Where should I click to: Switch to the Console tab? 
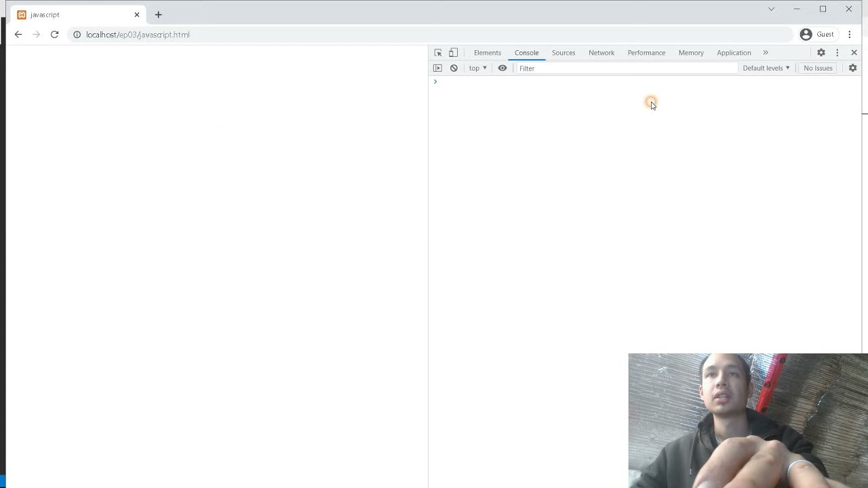[x=526, y=53]
